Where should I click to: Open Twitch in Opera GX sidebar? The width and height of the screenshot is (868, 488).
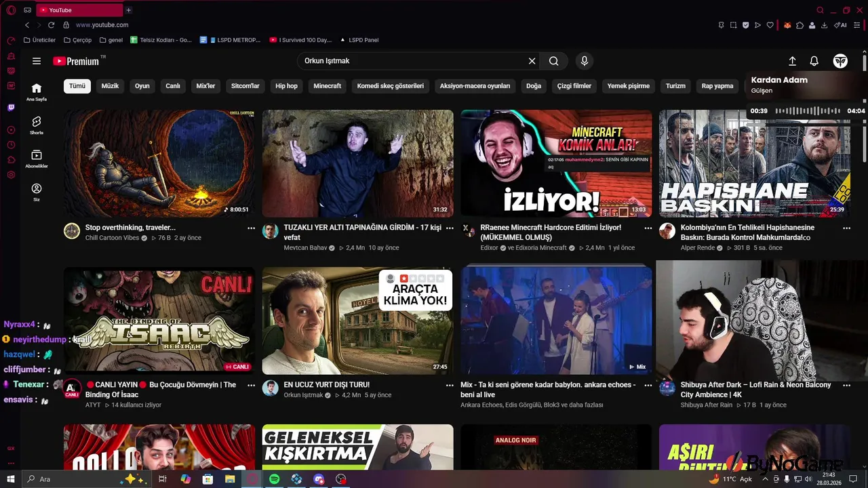coord(11,107)
